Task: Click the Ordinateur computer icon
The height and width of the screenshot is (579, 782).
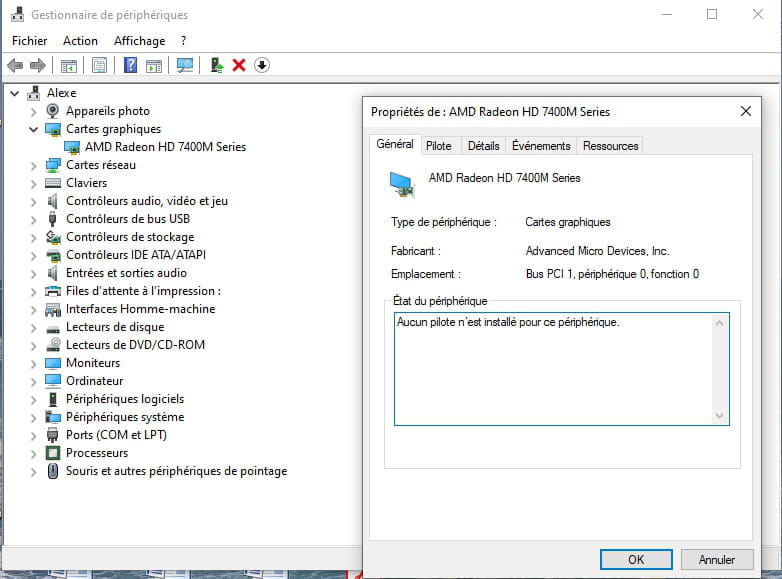Action: (x=52, y=381)
